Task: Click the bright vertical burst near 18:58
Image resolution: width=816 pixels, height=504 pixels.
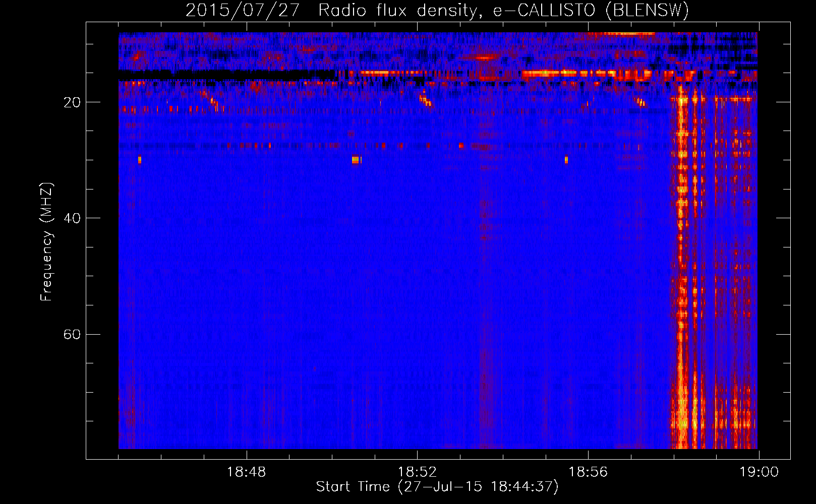Action: coord(682,267)
